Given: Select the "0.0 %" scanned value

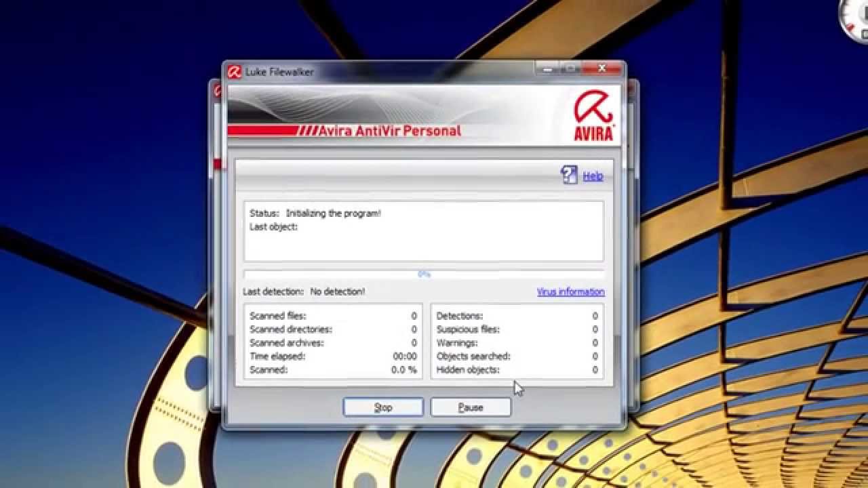Looking at the screenshot, I should pyautogui.click(x=403, y=370).
